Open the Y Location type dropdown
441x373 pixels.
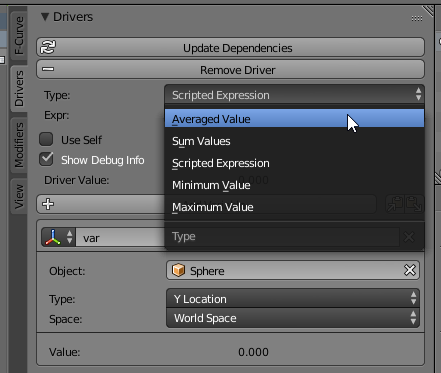[x=293, y=299]
